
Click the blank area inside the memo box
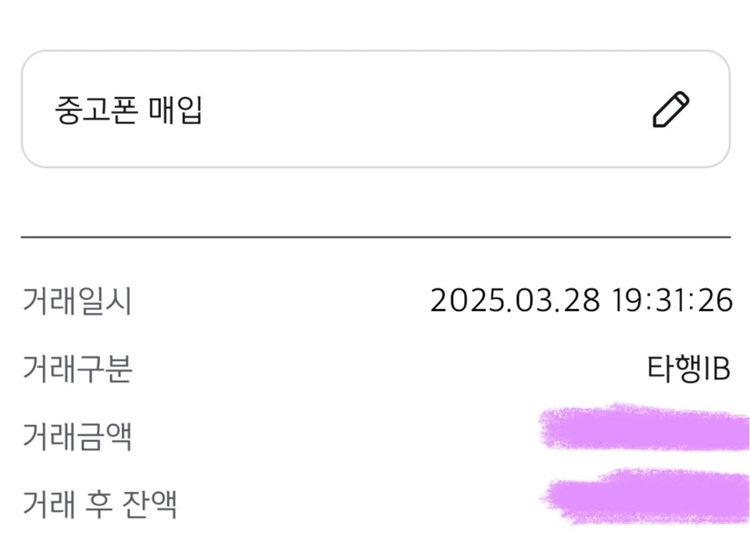click(x=422, y=109)
